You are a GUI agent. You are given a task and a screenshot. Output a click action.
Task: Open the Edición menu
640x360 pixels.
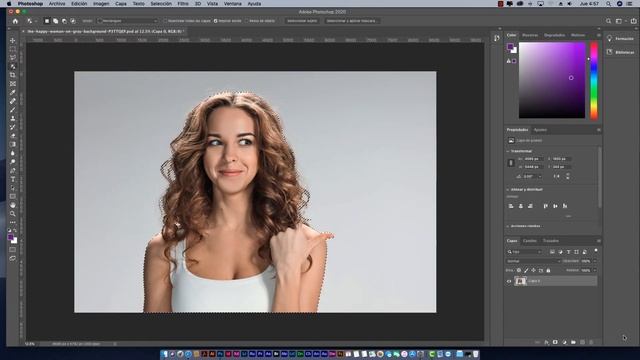point(79,4)
